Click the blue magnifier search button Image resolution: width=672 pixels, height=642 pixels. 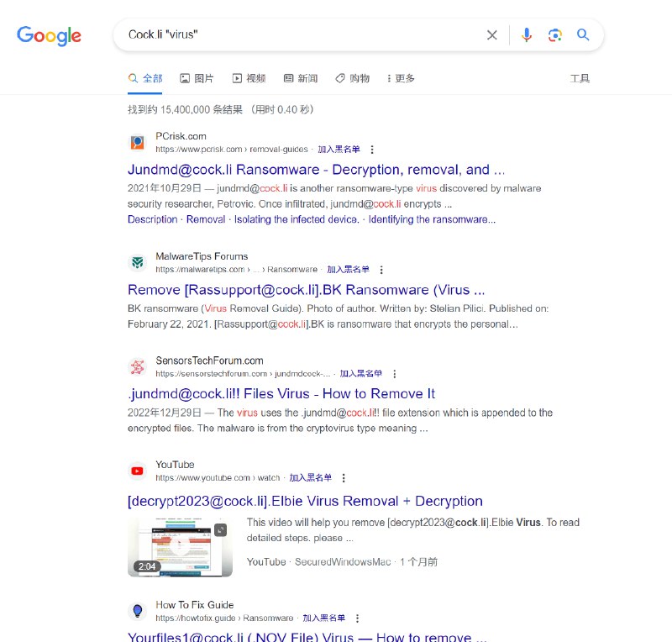pos(583,34)
